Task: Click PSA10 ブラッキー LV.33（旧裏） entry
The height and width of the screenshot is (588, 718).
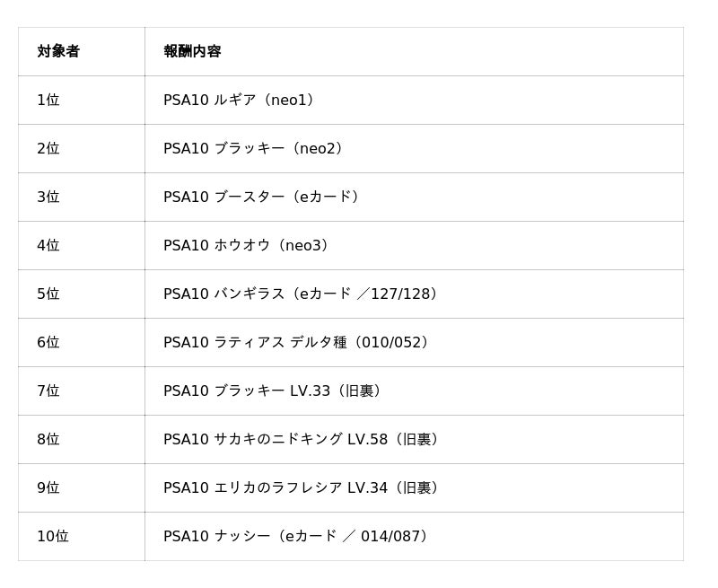Action: 275,391
